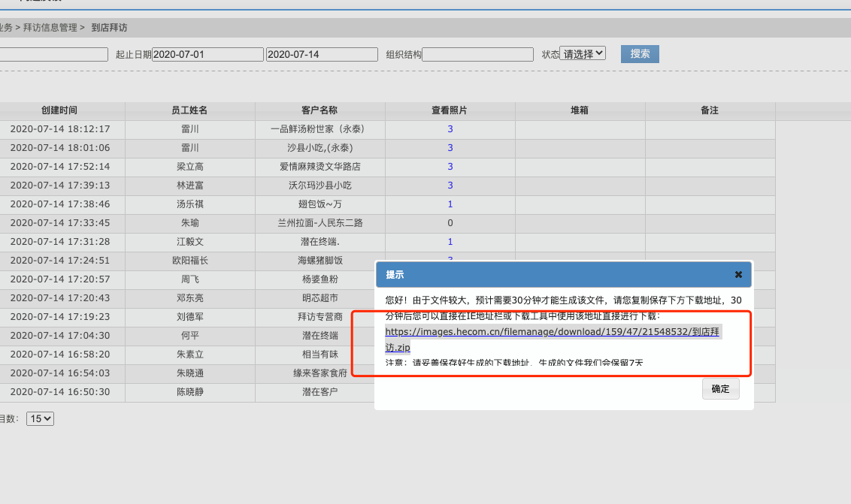The height and width of the screenshot is (504, 851).
Task: View the single photo for 汤乐祺
Action: coord(450,204)
